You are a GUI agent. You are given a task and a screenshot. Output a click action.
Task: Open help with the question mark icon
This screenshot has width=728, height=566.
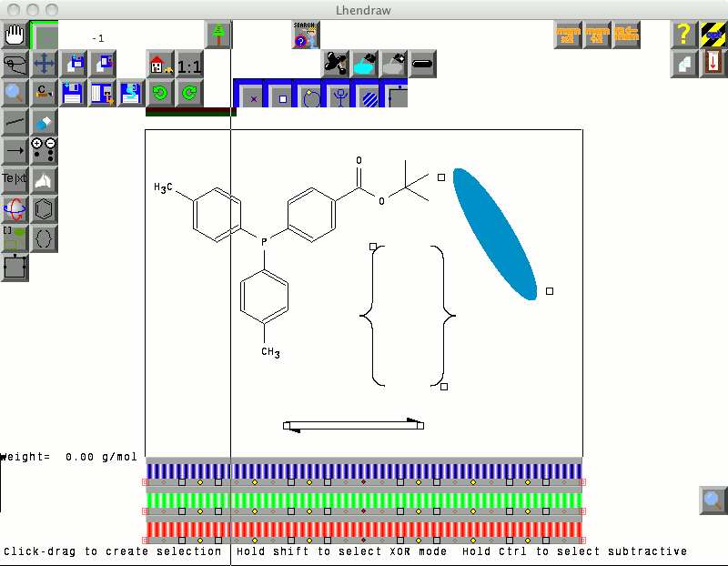[685, 35]
